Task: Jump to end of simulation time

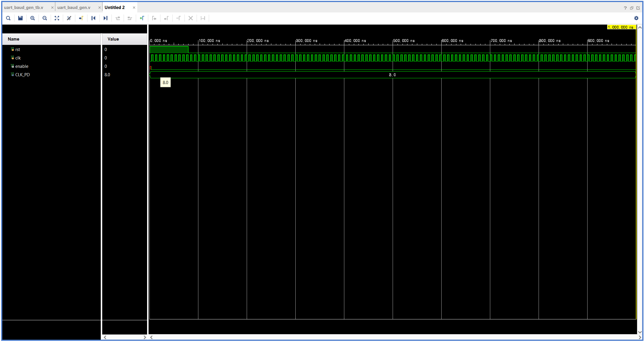Action: coord(105,18)
